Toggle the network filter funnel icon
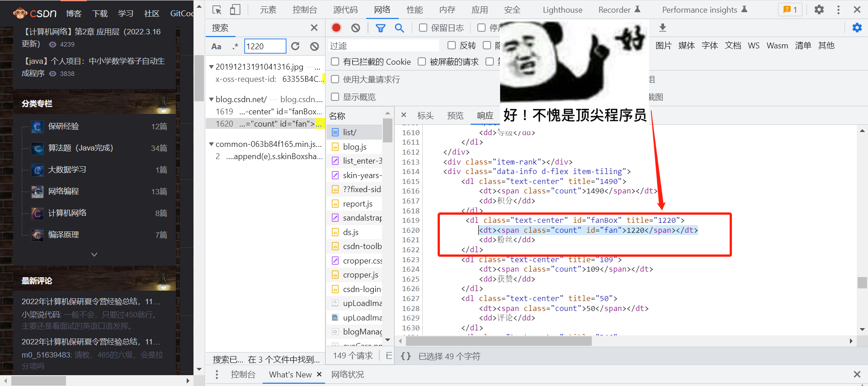 click(381, 28)
